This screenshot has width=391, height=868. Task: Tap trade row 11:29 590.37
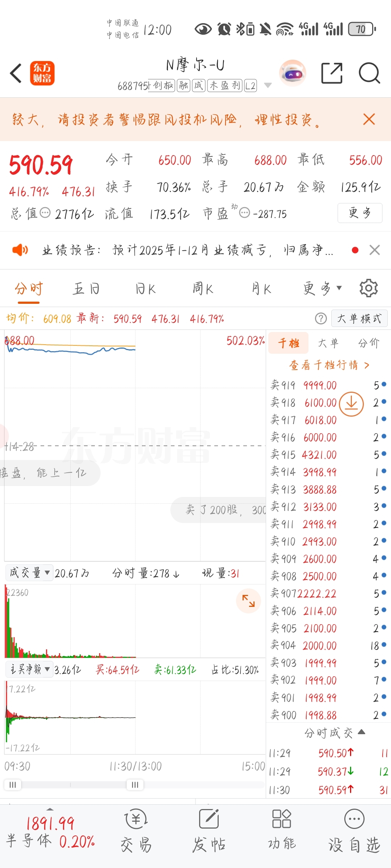point(328,772)
